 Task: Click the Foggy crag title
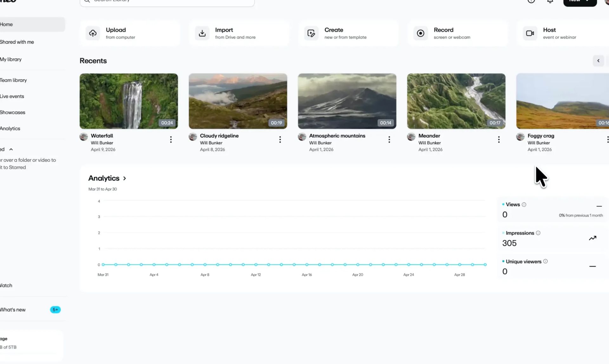pyautogui.click(x=541, y=136)
